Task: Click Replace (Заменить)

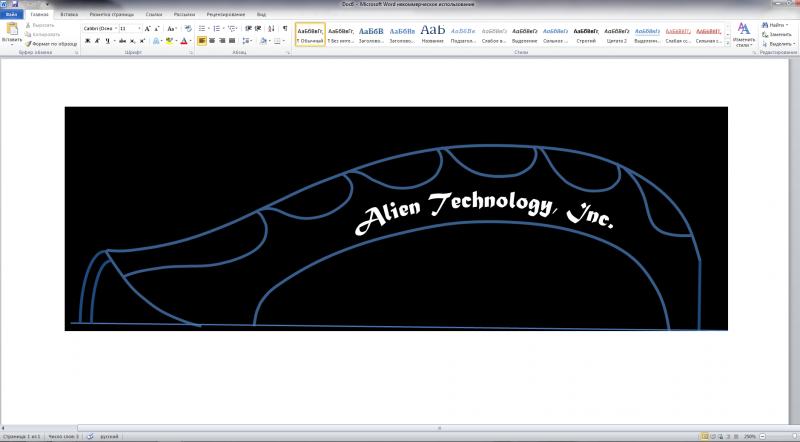Action: 777,34
